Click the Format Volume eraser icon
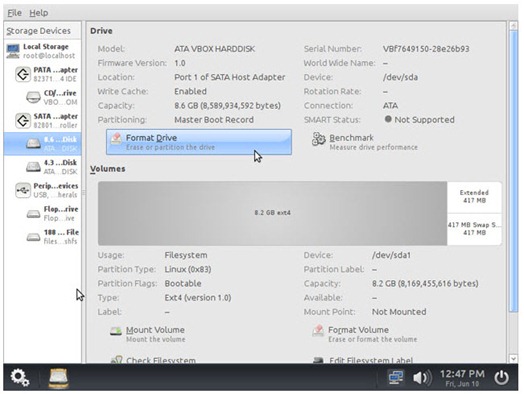Image resolution: width=524 pixels, height=394 pixels. pyautogui.click(x=318, y=331)
